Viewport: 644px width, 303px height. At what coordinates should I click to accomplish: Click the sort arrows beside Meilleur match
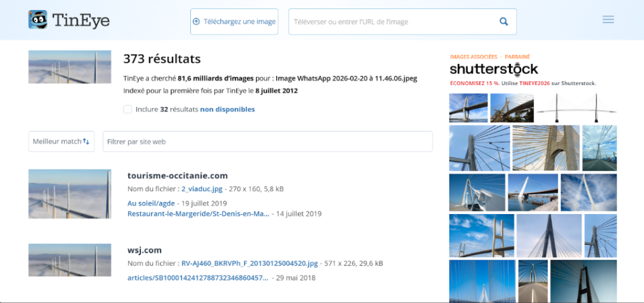[86, 141]
